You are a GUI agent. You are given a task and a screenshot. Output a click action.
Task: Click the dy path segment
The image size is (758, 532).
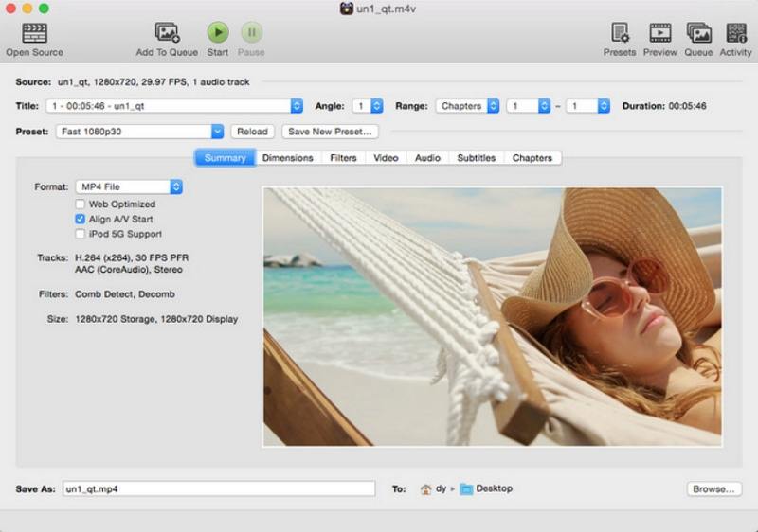[x=441, y=488]
